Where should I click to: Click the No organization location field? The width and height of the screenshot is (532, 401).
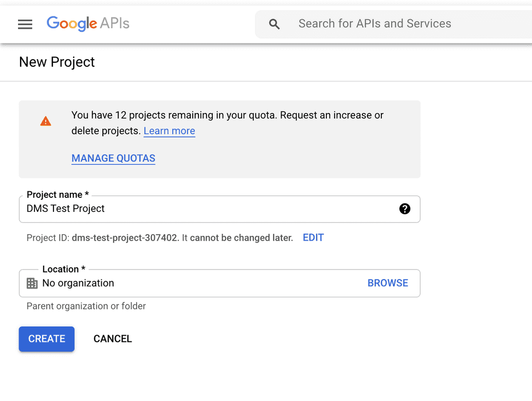pyautogui.click(x=219, y=283)
